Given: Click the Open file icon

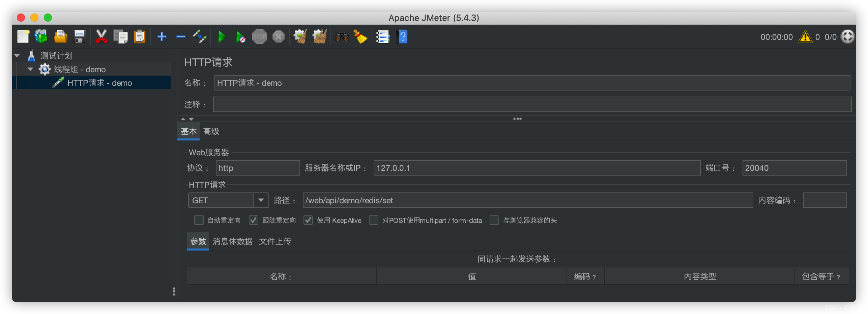Looking at the screenshot, I should click(x=61, y=36).
